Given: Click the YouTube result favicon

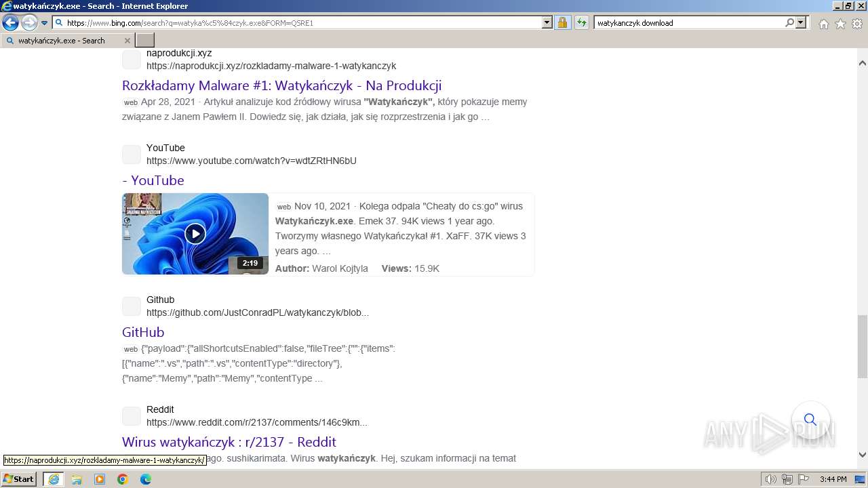Looking at the screenshot, I should [x=132, y=155].
